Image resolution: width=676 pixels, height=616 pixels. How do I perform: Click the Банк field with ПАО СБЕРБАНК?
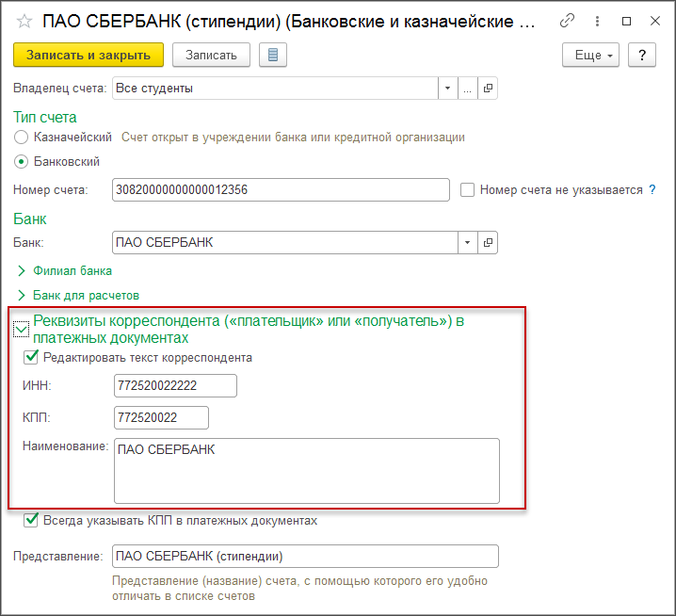pos(285,242)
